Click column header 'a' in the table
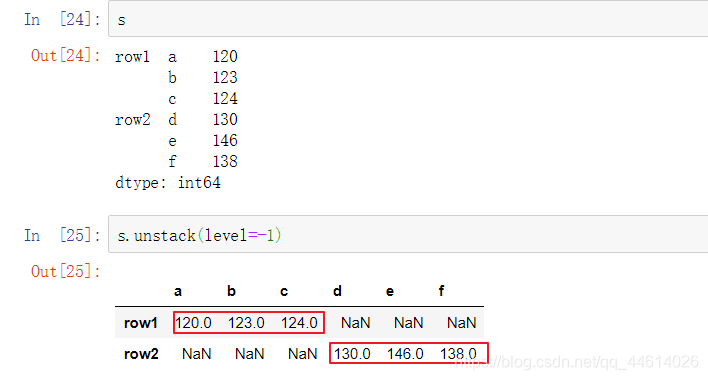The image size is (708, 380). click(178, 292)
